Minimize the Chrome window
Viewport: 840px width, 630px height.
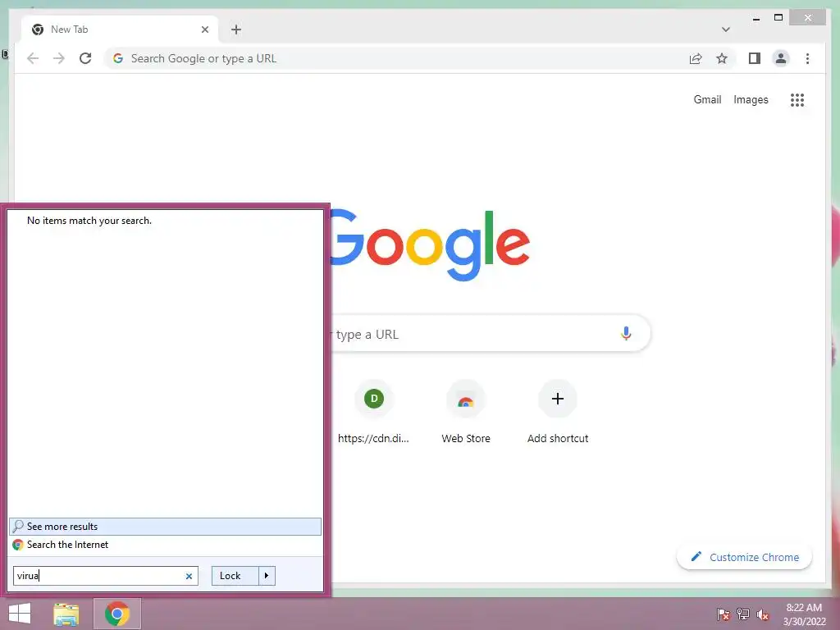(x=756, y=18)
